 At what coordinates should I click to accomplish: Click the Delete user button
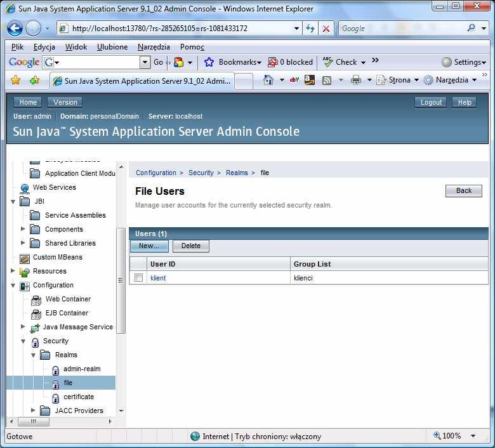[x=191, y=246]
